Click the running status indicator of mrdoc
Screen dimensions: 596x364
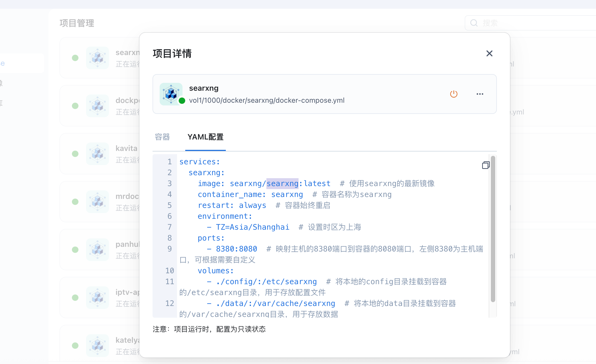75,202
